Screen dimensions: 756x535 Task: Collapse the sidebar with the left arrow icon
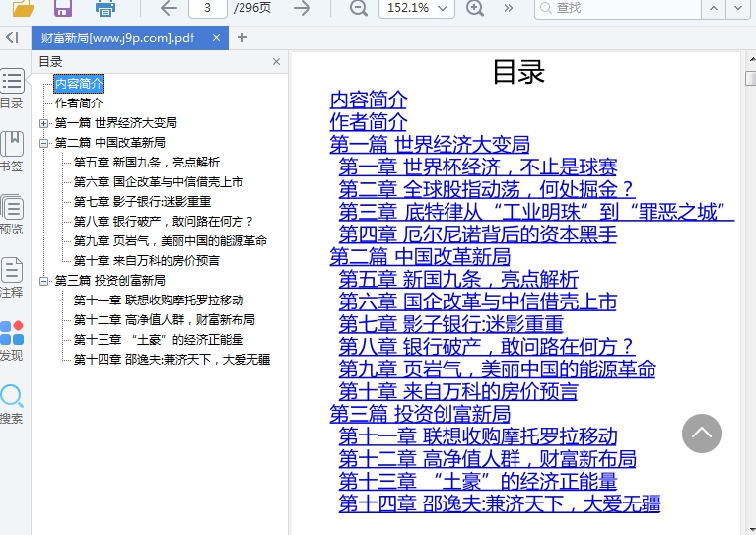(12, 37)
